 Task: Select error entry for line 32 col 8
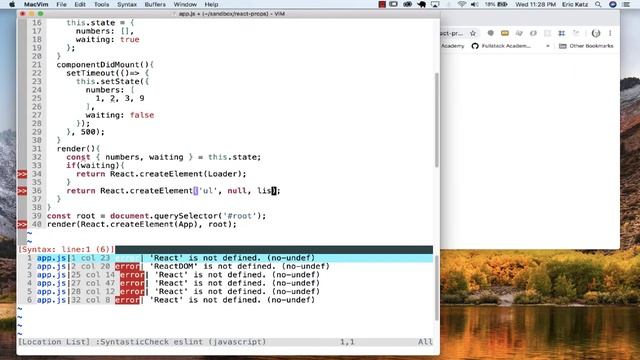(x=225, y=300)
